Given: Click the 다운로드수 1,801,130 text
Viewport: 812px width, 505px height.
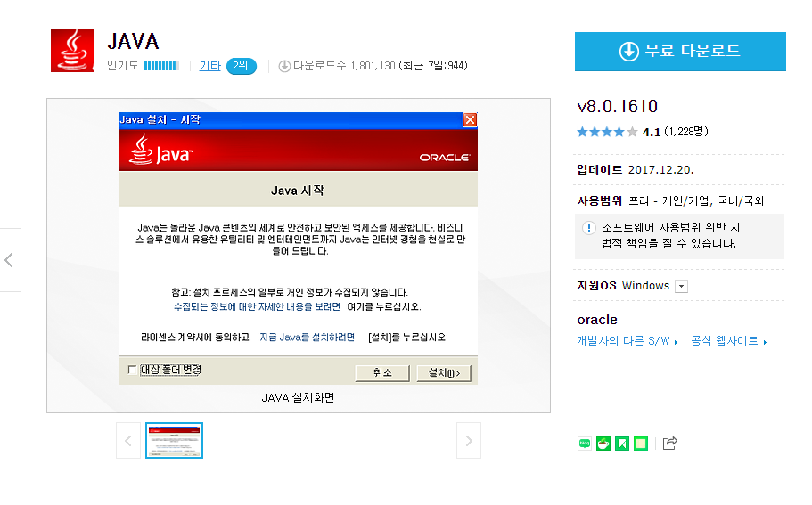Looking at the screenshot, I should (x=344, y=66).
